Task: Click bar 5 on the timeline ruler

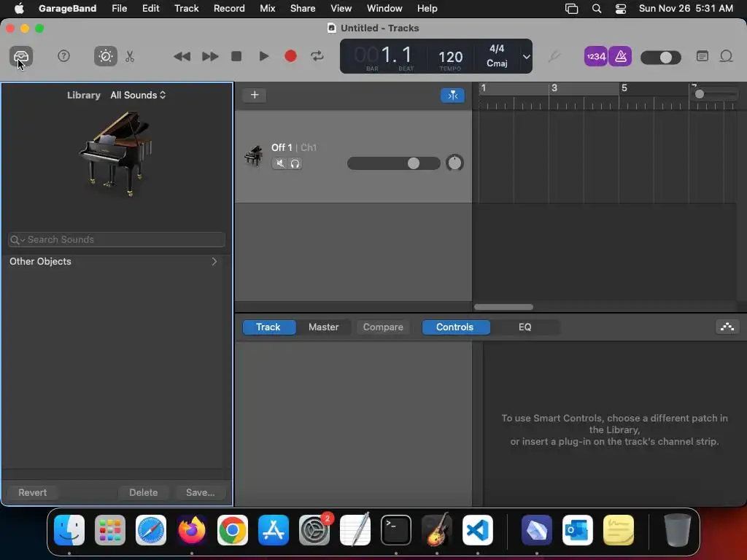Action: click(624, 88)
